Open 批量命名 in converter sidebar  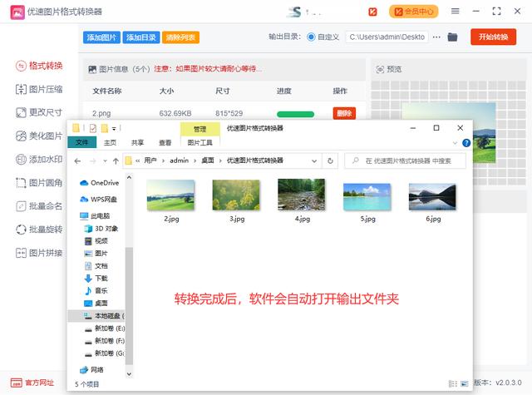[39, 206]
